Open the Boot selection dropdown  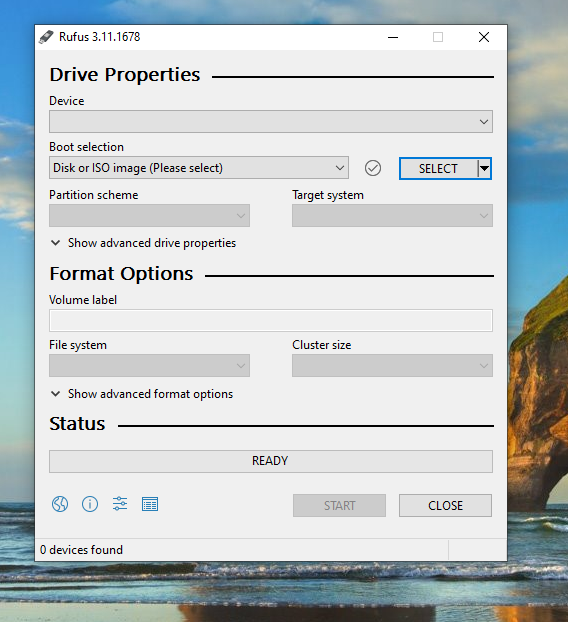(199, 168)
